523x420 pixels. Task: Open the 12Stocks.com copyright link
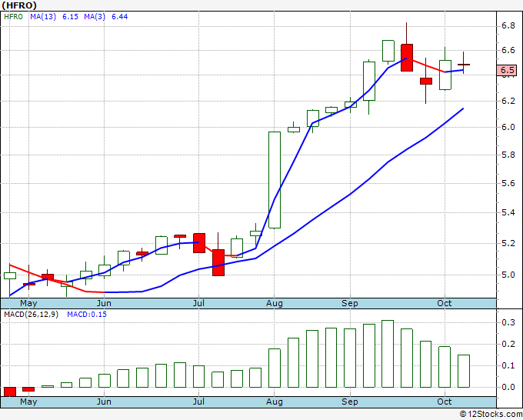click(x=491, y=414)
